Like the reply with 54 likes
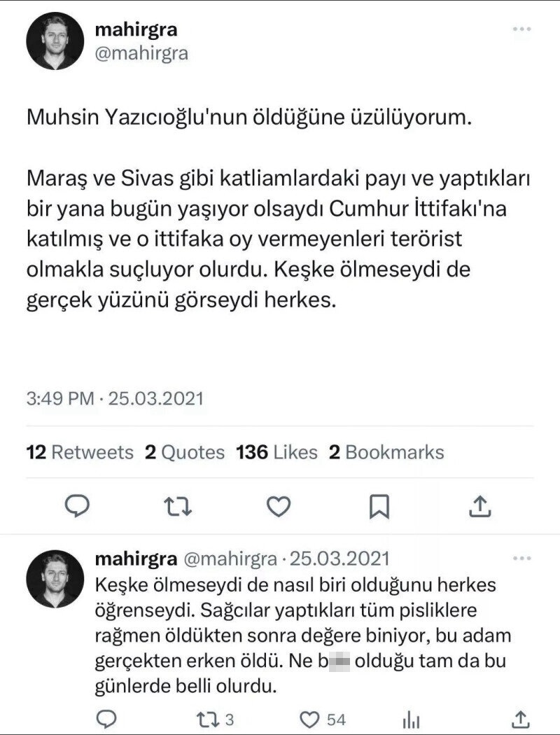560x735 pixels. [x=309, y=718]
